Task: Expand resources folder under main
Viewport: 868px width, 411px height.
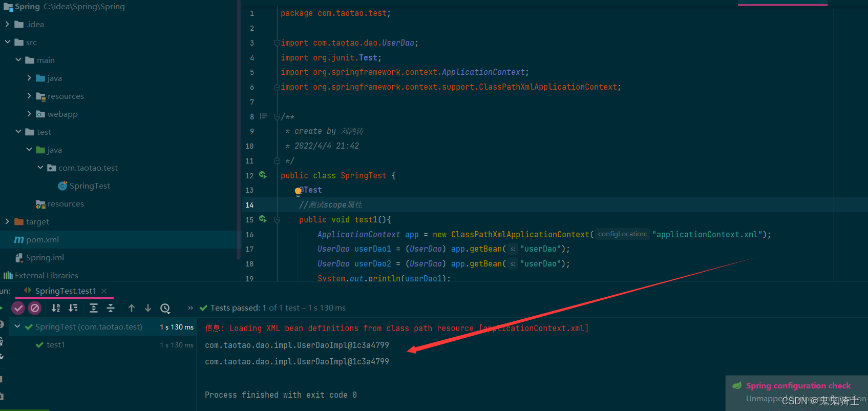Action: click(29, 96)
